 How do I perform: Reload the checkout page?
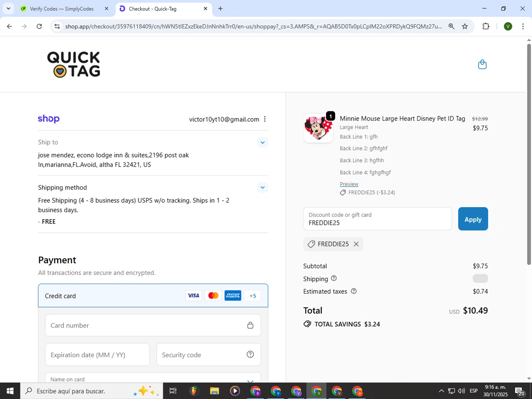pyautogui.click(x=39, y=26)
